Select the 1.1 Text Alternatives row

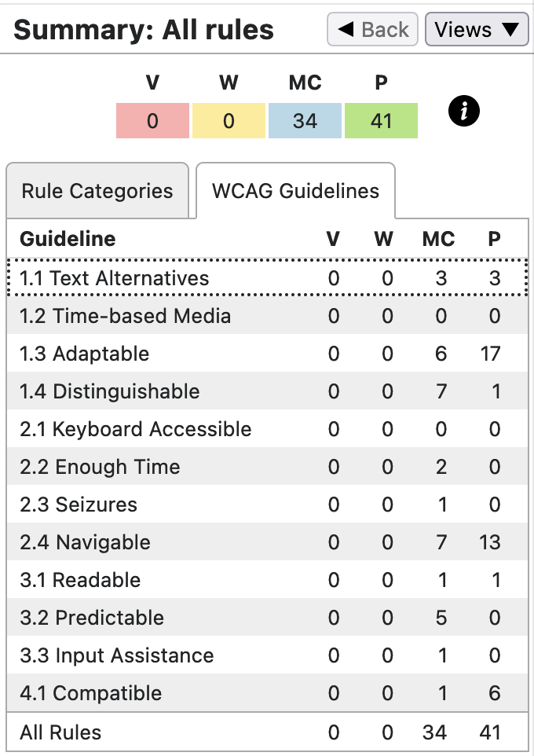(x=115, y=278)
